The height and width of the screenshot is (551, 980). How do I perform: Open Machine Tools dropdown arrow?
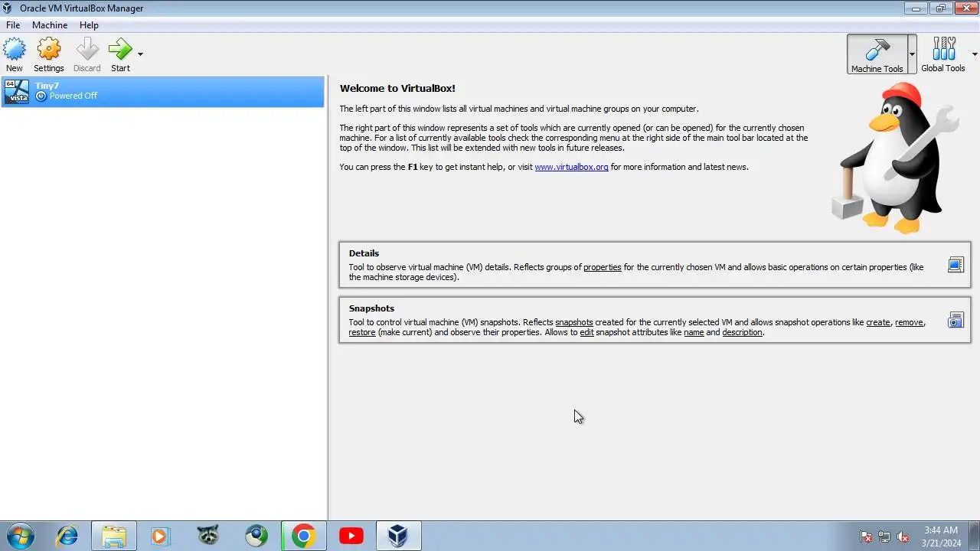(x=912, y=54)
